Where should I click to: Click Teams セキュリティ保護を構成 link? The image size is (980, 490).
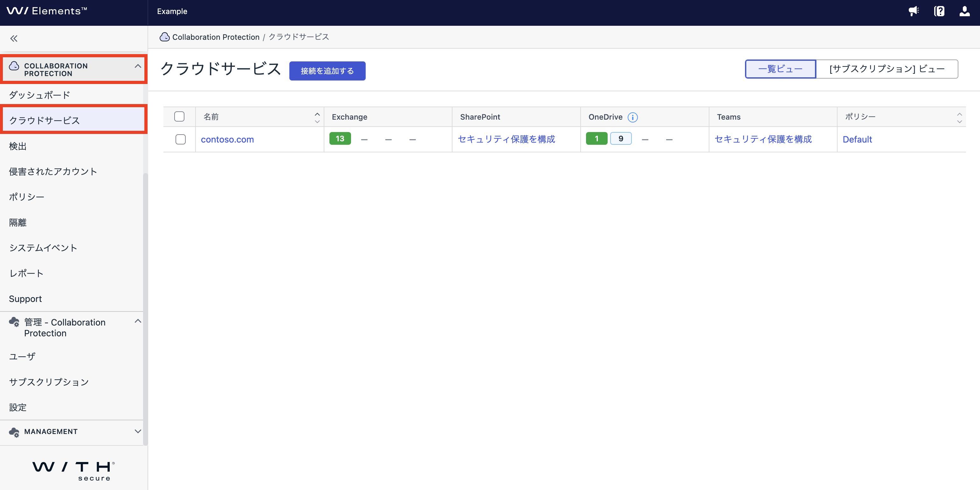[x=763, y=139]
